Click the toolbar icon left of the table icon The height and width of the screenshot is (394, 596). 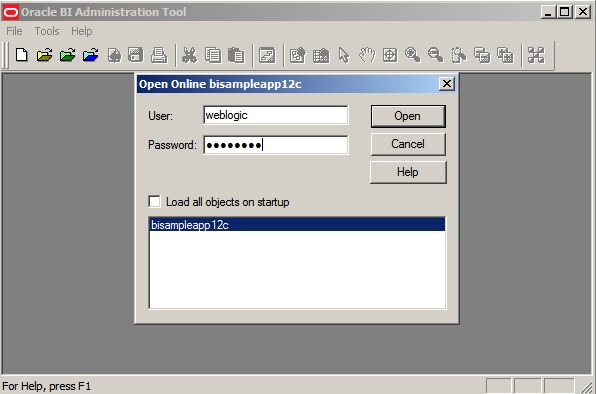click(x=298, y=55)
